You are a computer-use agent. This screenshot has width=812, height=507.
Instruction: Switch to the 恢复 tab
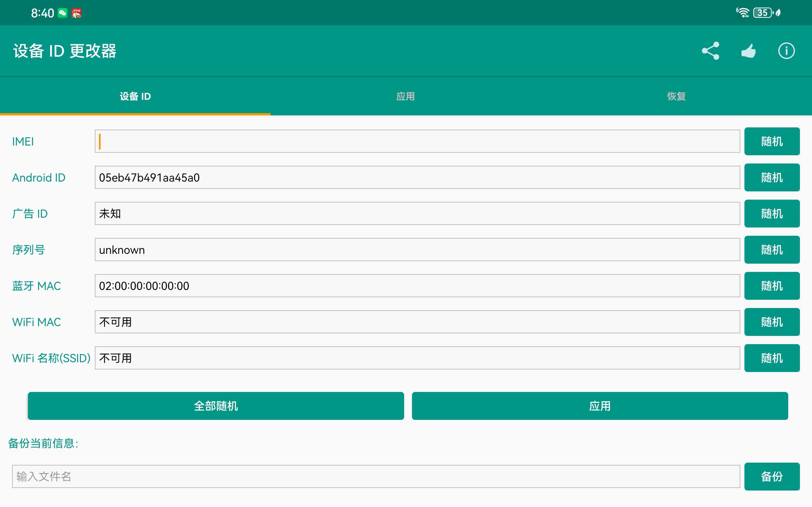677,96
